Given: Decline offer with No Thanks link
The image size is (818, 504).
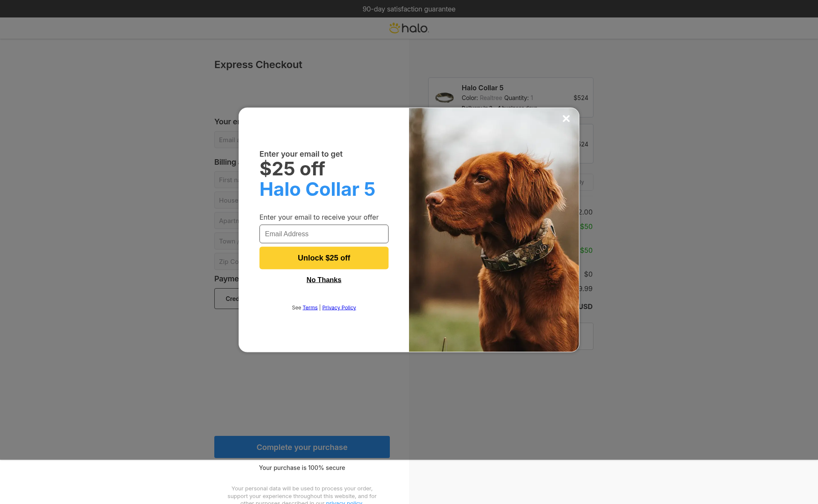Looking at the screenshot, I should (x=324, y=280).
